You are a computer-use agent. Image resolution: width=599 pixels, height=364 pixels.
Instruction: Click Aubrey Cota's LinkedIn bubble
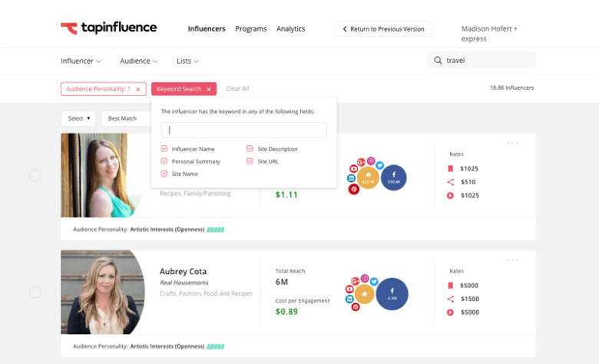349,299
